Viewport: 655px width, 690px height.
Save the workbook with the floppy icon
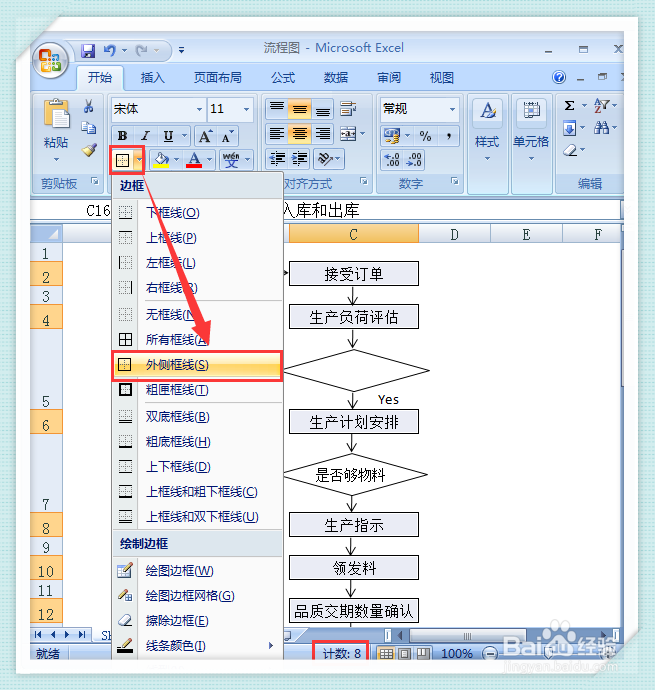88,51
